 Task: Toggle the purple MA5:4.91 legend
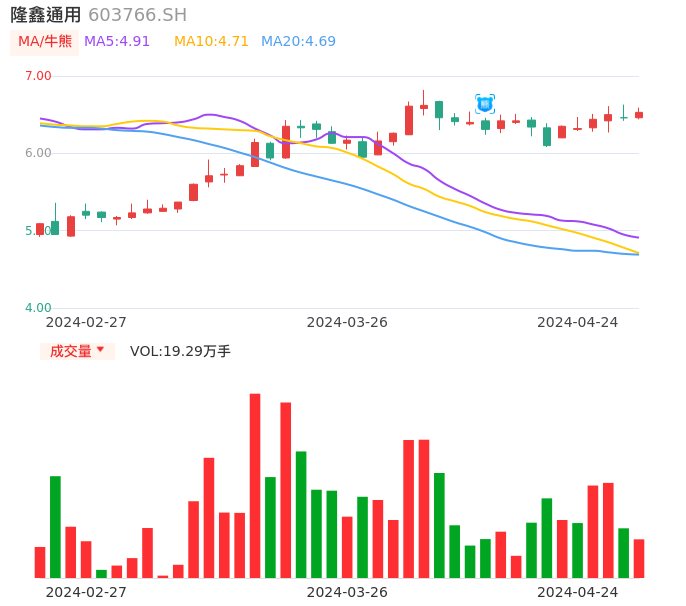(x=117, y=42)
